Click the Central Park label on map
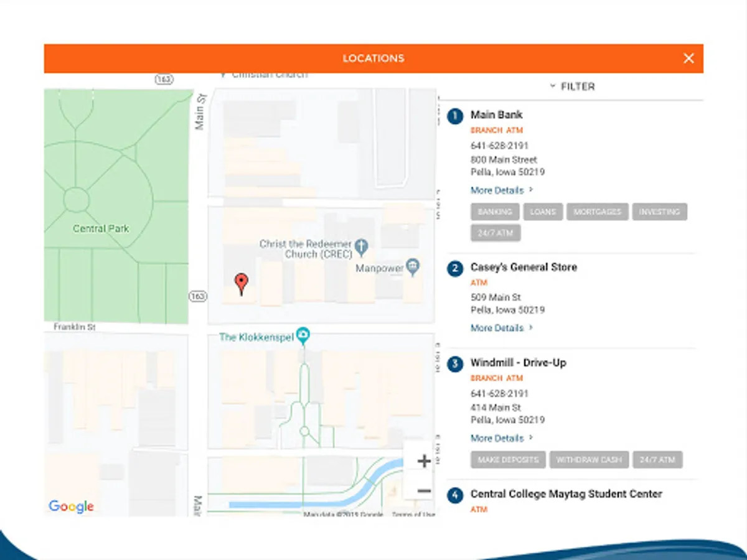747x560 pixels. [x=101, y=228]
